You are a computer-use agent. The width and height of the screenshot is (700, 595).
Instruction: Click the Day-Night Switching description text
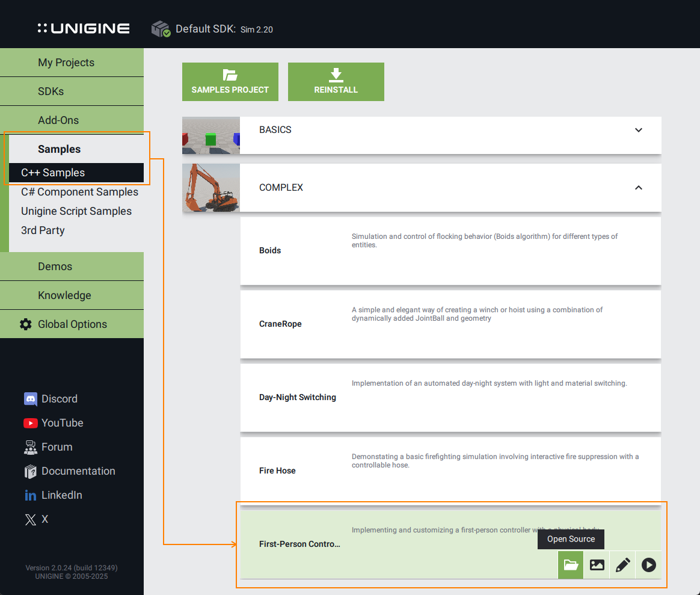(490, 383)
